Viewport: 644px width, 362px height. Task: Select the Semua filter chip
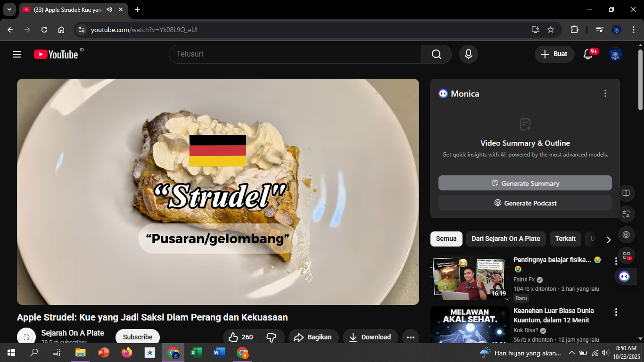pos(446,239)
